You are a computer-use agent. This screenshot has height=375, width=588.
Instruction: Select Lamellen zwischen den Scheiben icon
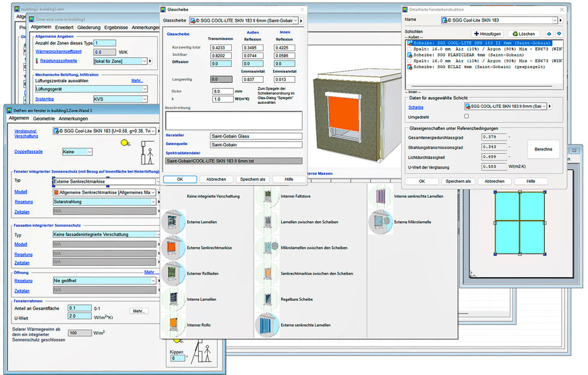point(267,222)
